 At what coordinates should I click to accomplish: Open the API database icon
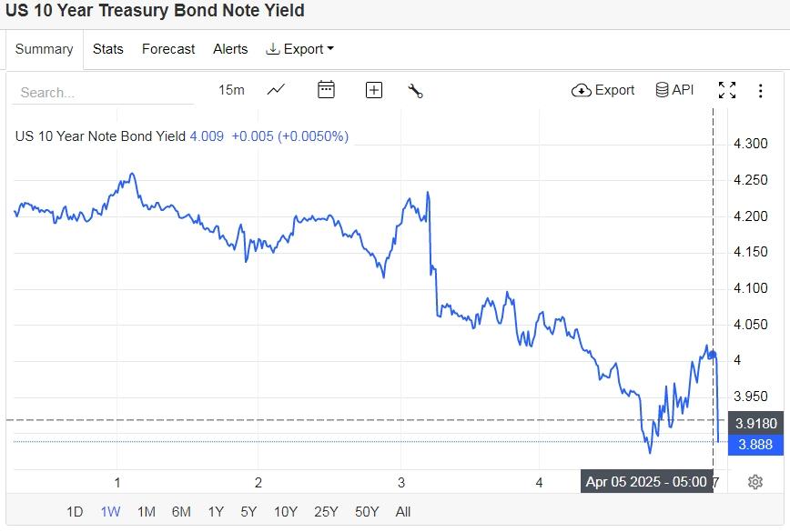point(674,89)
